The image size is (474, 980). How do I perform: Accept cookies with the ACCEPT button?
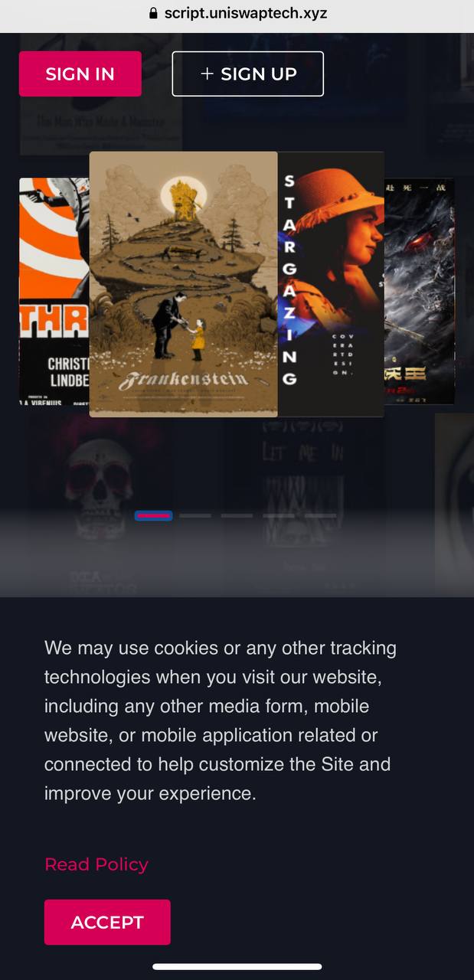(x=107, y=923)
